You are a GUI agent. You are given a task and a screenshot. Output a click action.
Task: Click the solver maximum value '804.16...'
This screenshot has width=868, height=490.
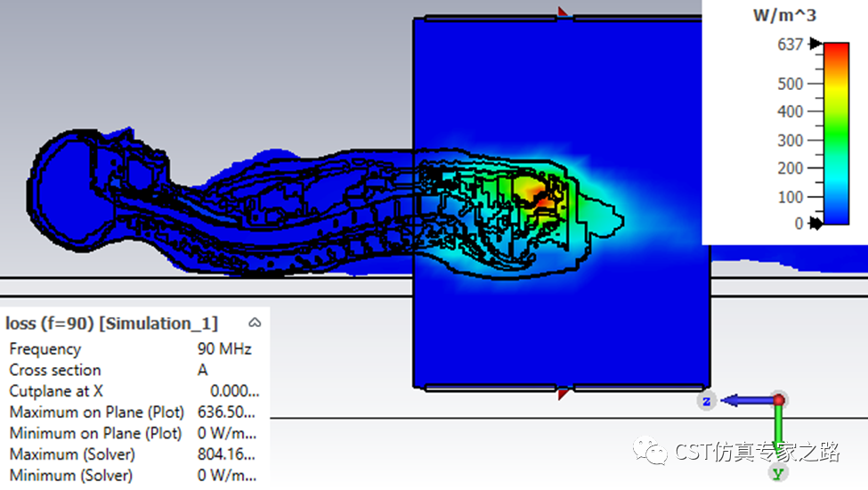click(226, 454)
